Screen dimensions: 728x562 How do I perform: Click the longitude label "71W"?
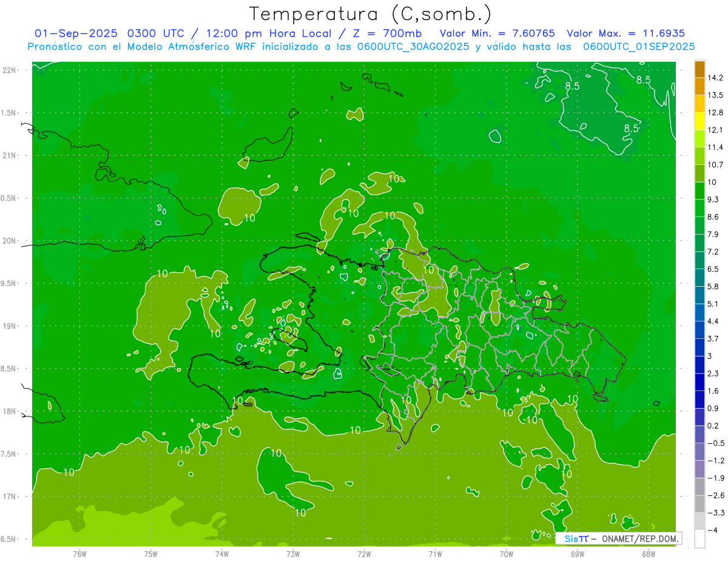pyautogui.click(x=435, y=554)
